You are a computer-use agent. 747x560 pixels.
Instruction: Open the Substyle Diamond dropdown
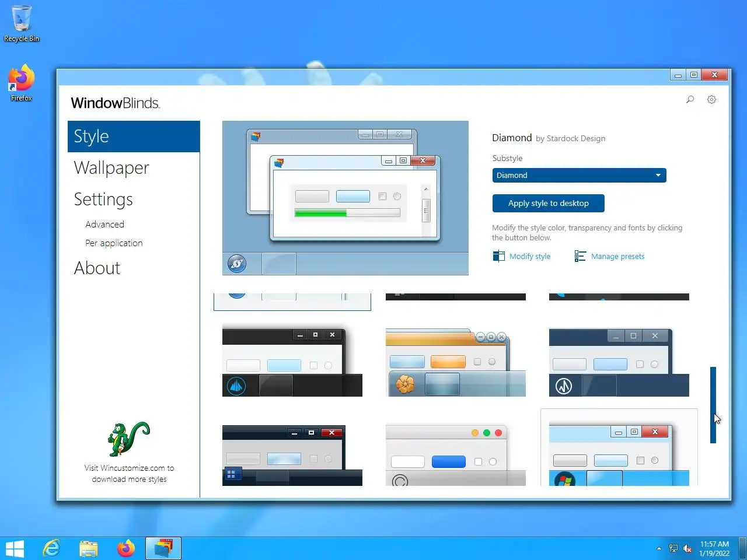point(579,175)
